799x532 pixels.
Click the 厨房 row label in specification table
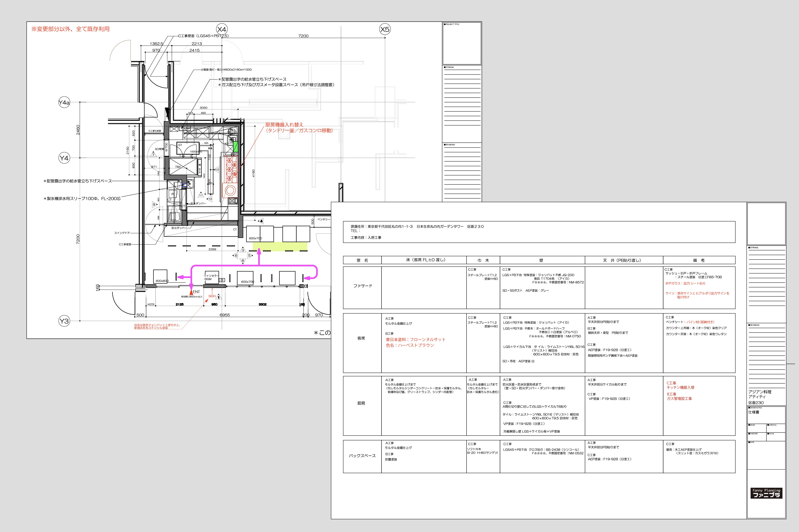point(362,403)
